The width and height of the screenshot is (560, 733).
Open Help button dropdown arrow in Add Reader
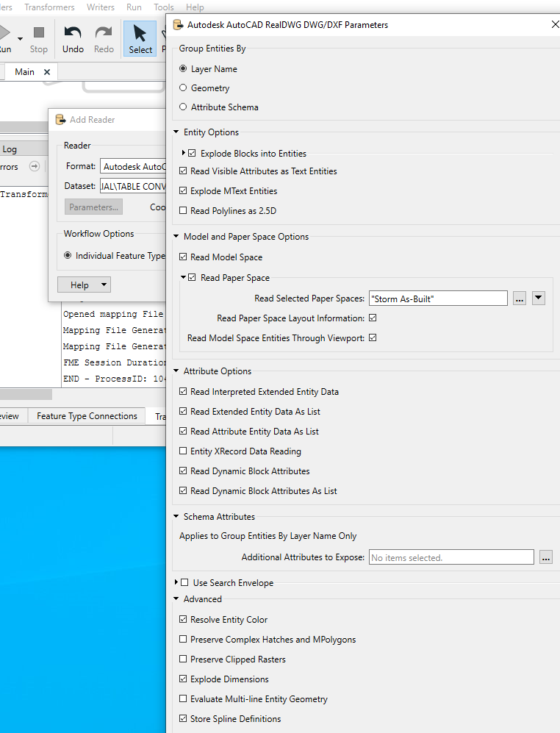pyautogui.click(x=104, y=285)
